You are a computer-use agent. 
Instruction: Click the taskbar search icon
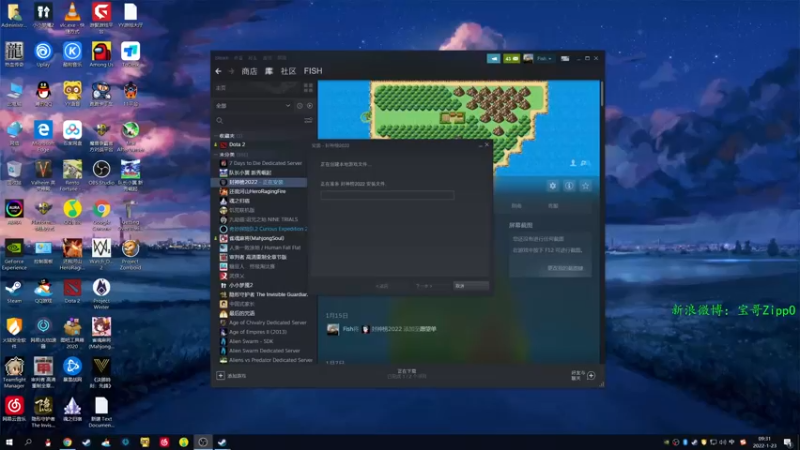[28, 442]
